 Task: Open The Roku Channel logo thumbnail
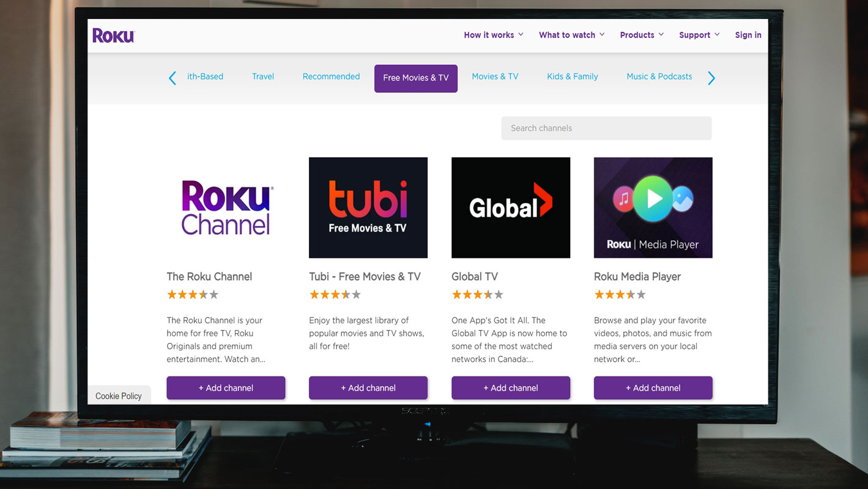click(226, 208)
